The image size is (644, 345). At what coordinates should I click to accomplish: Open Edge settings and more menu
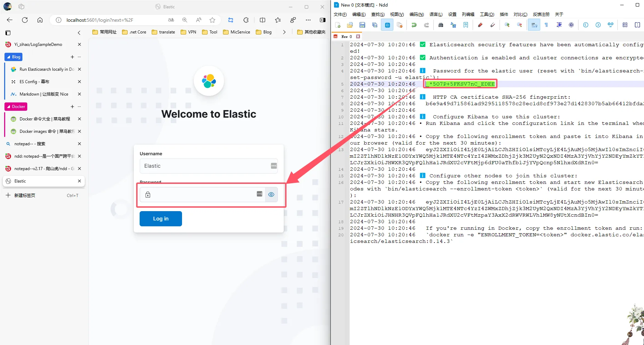308,20
